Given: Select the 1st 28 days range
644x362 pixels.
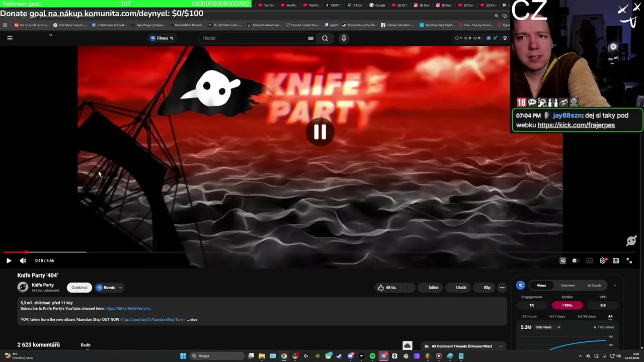Looking at the screenshot, I should tap(586, 316).
